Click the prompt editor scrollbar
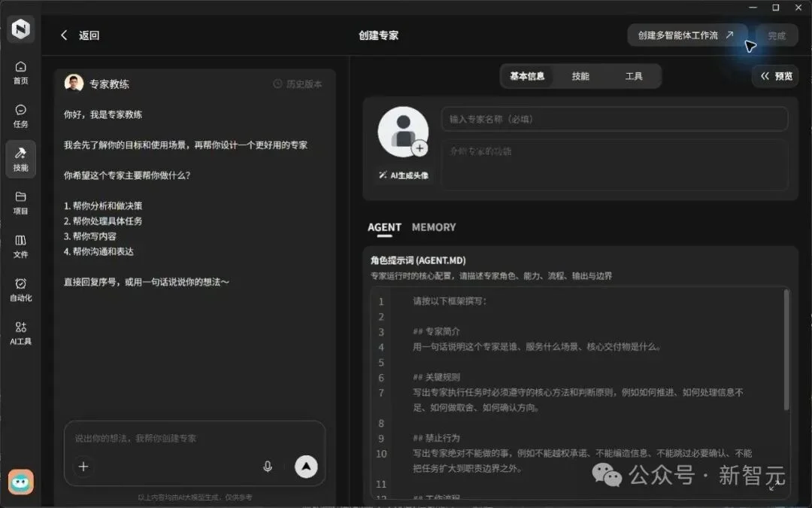 786,351
